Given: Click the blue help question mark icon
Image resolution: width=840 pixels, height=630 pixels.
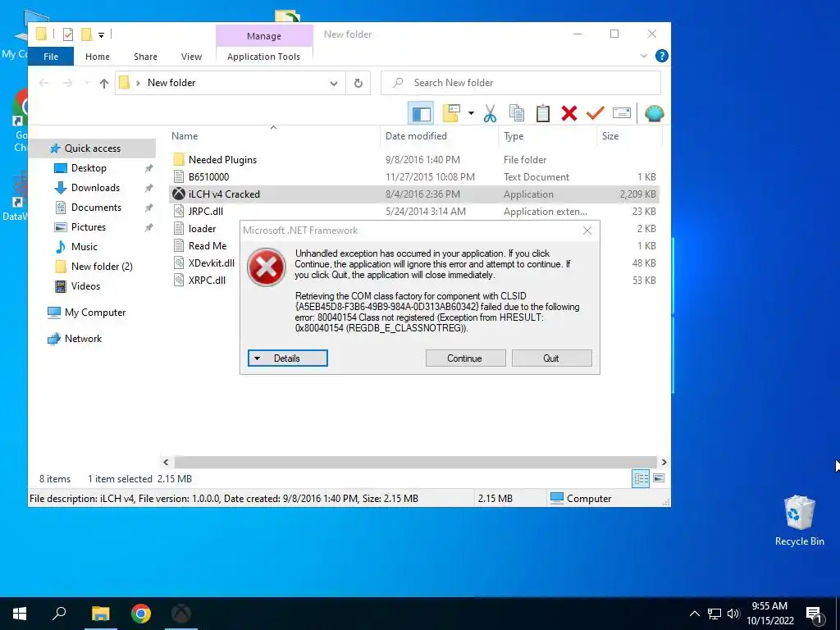Looking at the screenshot, I should tap(662, 56).
